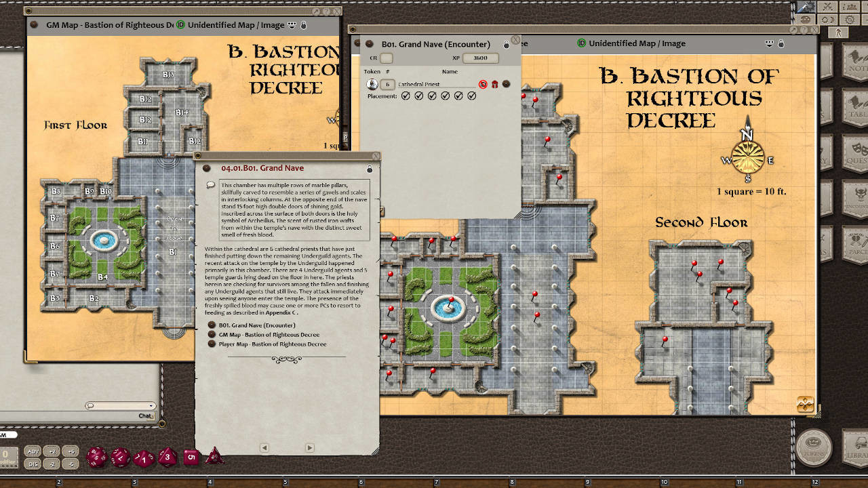Toggle the lock on the Grand Nave encounter window

[507, 43]
